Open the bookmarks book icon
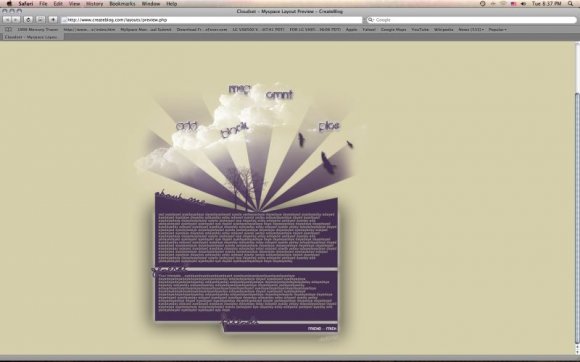 tap(8, 29)
